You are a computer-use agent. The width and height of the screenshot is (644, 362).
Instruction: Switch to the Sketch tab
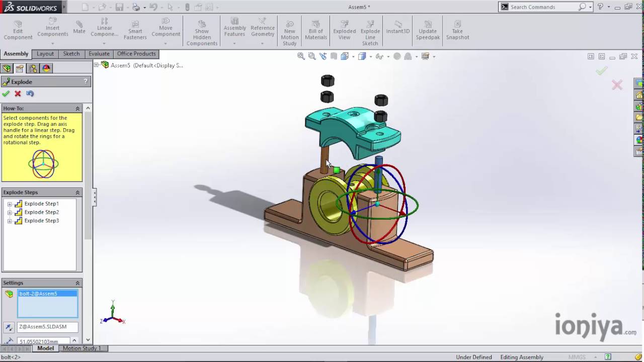(x=71, y=54)
